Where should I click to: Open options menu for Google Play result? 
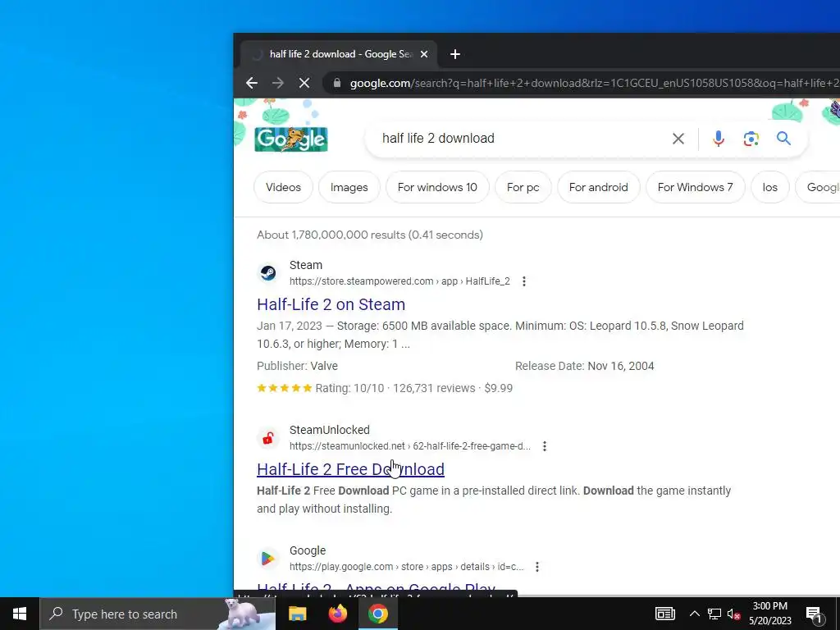pos(536,567)
